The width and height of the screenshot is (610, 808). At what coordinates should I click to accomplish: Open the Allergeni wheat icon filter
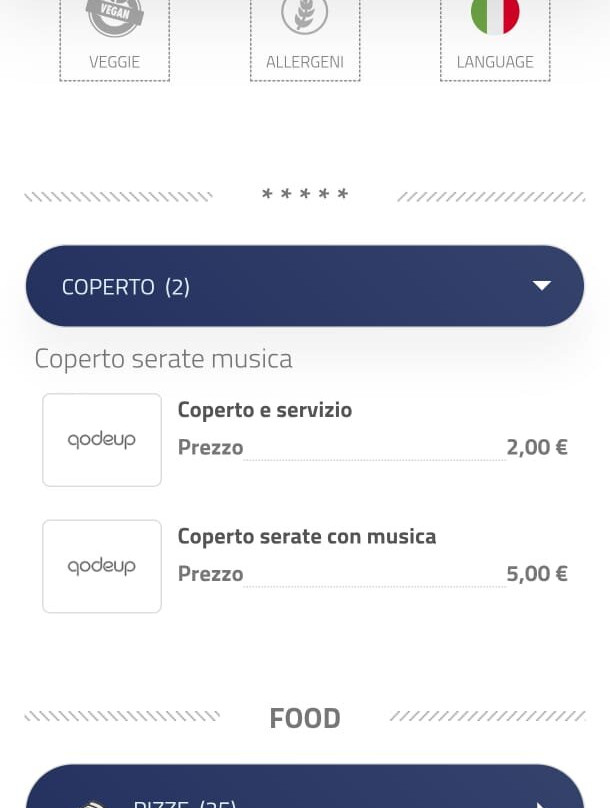pos(304,15)
